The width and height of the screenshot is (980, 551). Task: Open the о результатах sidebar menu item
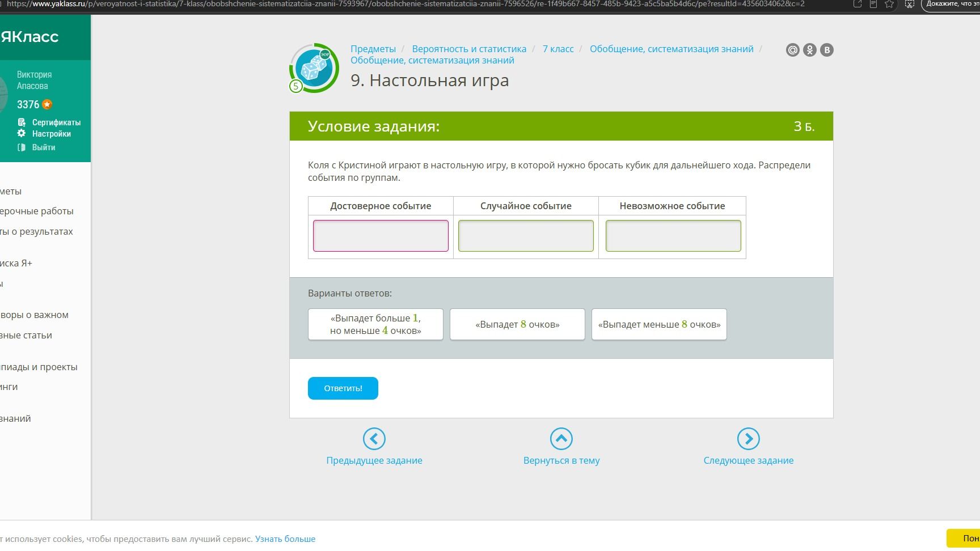pos(36,231)
